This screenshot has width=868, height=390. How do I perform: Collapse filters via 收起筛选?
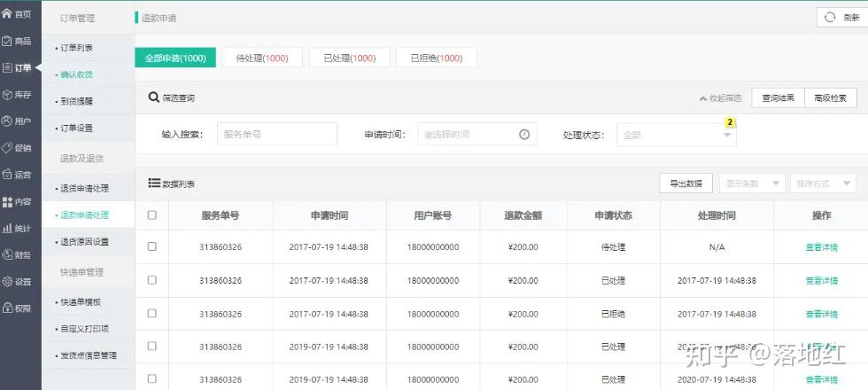tap(721, 98)
